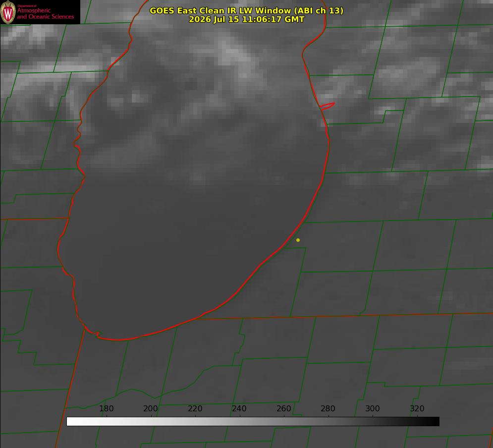Click the small red peninsula outline on east shore

[x=327, y=106]
